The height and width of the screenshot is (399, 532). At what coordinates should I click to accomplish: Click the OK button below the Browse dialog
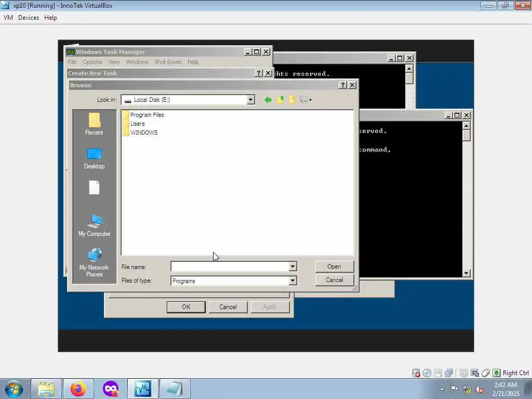coord(186,307)
